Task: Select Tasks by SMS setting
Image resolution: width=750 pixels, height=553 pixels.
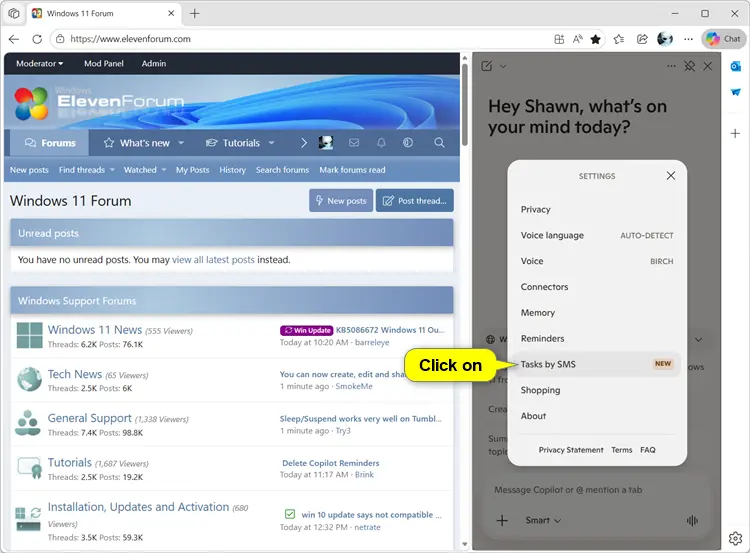Action: point(596,365)
